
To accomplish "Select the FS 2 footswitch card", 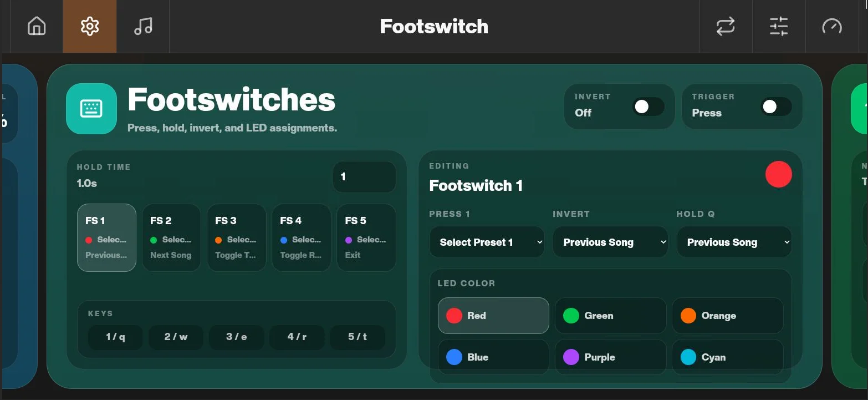I will [171, 237].
